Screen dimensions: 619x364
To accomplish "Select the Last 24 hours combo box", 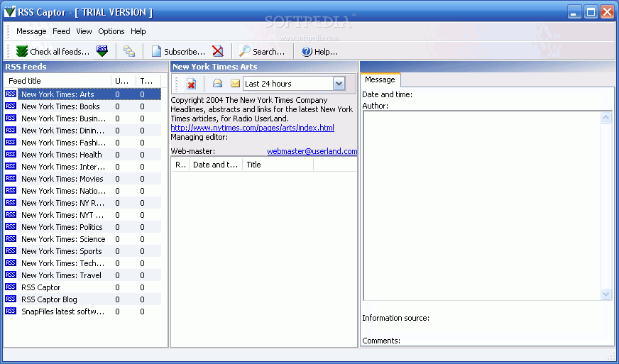I will point(294,84).
